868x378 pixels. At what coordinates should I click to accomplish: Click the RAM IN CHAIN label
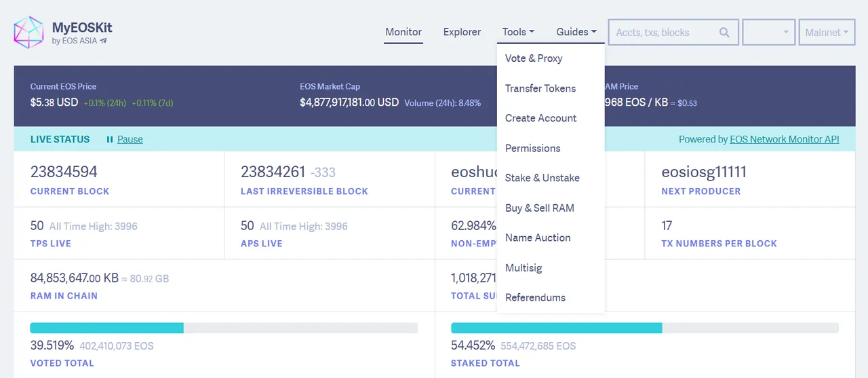[64, 296]
